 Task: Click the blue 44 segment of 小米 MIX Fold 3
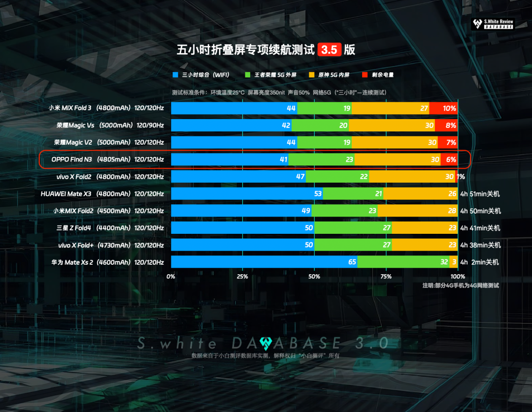click(x=234, y=108)
